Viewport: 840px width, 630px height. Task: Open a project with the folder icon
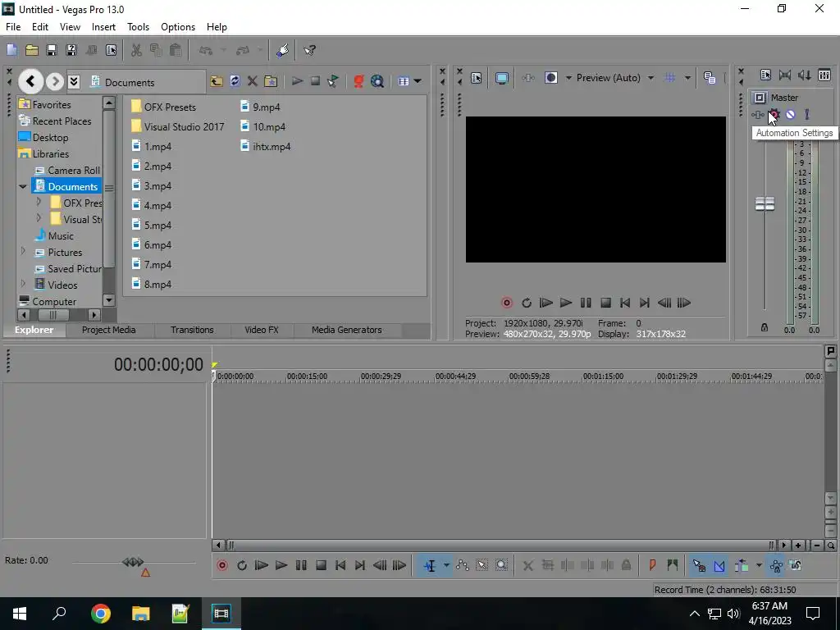[x=32, y=50]
